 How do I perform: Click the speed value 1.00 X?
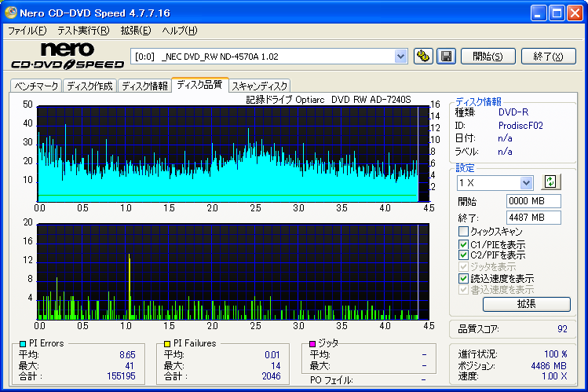pos(554,376)
